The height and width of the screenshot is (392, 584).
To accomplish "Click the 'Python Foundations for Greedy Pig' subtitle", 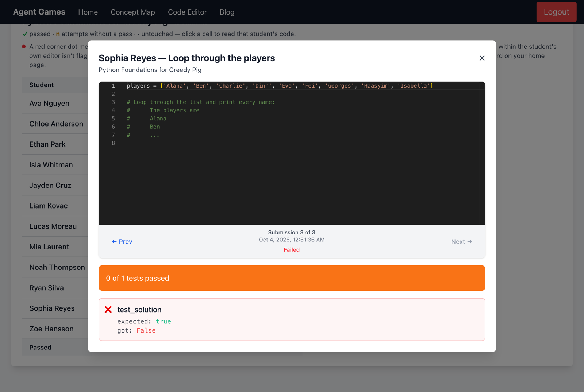I will click(x=150, y=70).
